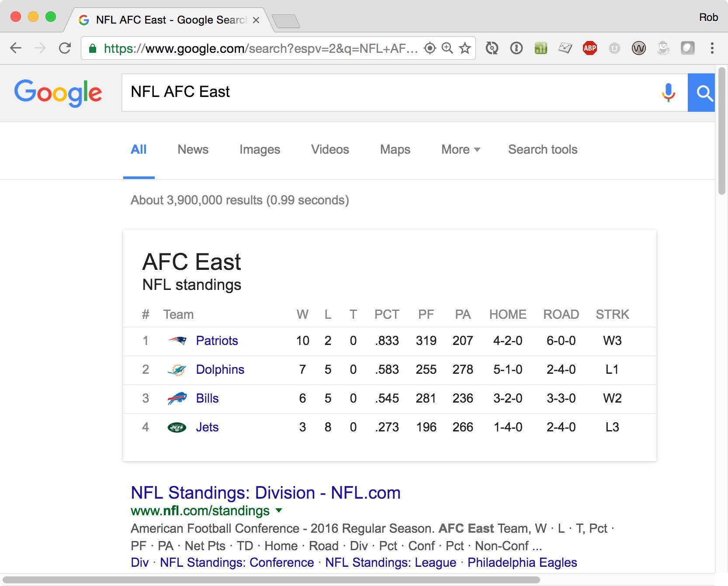
Task: Click the blue search magnifier button
Action: [701, 93]
